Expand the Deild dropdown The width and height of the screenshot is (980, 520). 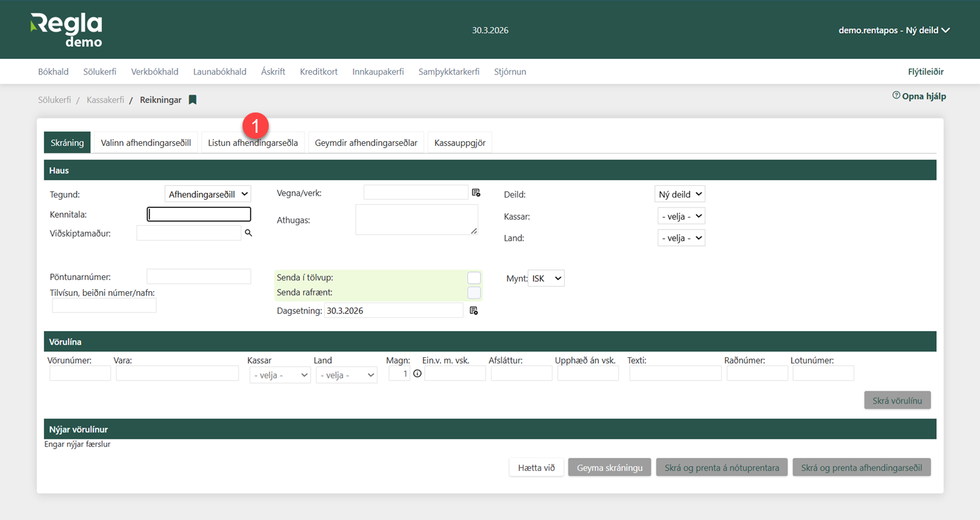pos(679,194)
